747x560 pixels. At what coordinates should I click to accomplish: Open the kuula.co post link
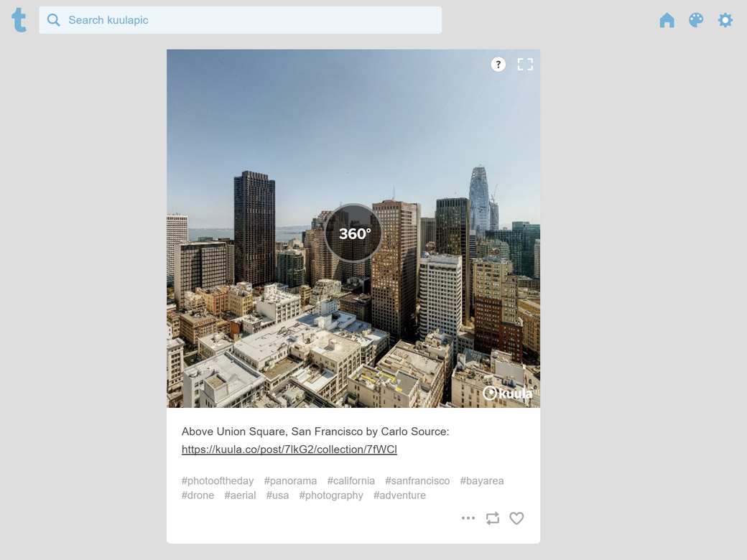click(x=289, y=449)
